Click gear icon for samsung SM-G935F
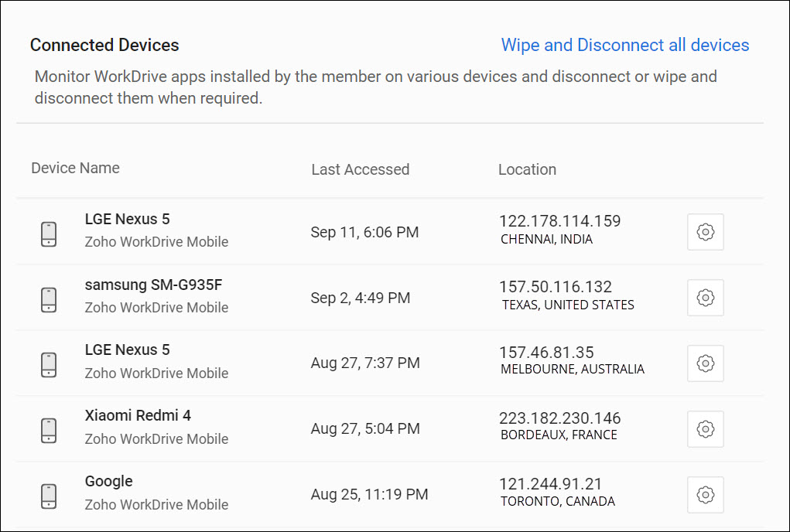The image size is (790, 532). 705,298
